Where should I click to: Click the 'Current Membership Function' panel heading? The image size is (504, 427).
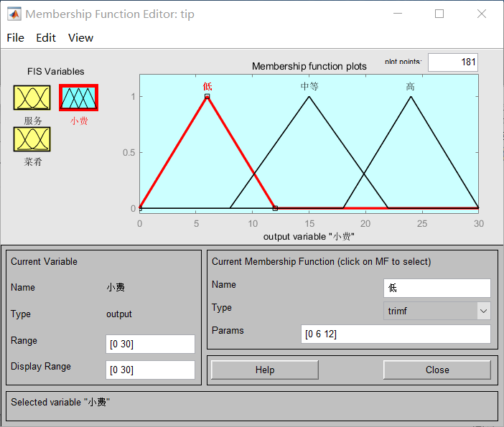321,261
